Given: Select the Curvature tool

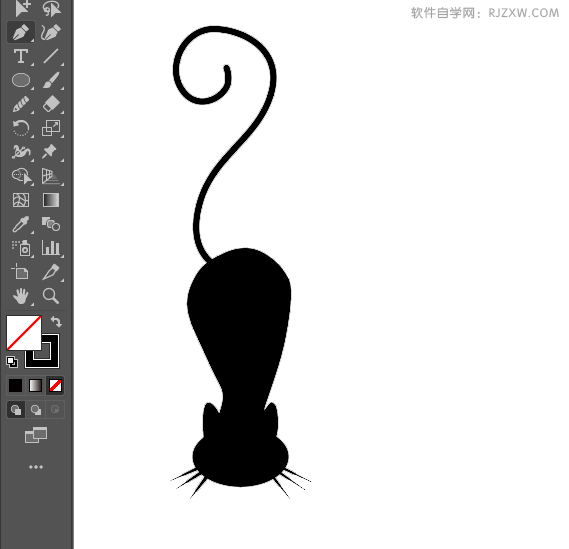Looking at the screenshot, I should [51, 33].
